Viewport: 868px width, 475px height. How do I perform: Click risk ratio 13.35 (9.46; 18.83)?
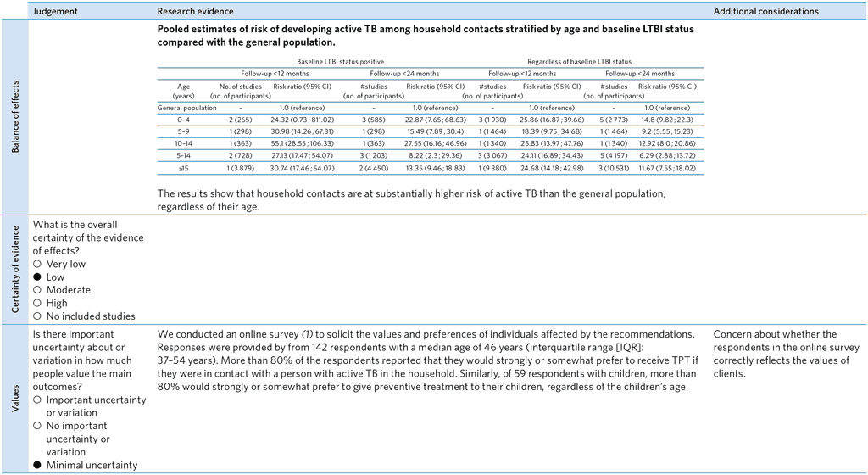click(x=435, y=168)
